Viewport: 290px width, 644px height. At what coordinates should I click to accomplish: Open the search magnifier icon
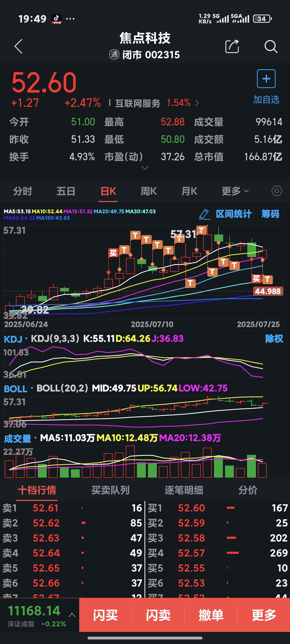(x=271, y=46)
